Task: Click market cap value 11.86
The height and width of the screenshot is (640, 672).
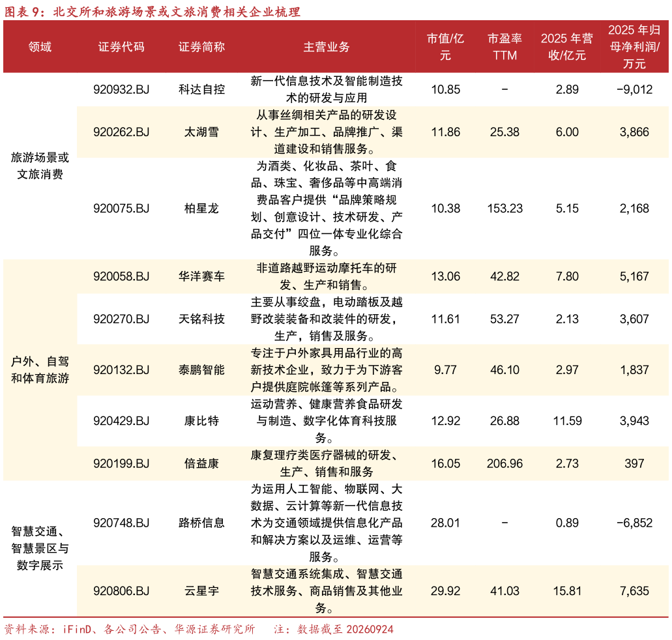Action: pos(445,132)
